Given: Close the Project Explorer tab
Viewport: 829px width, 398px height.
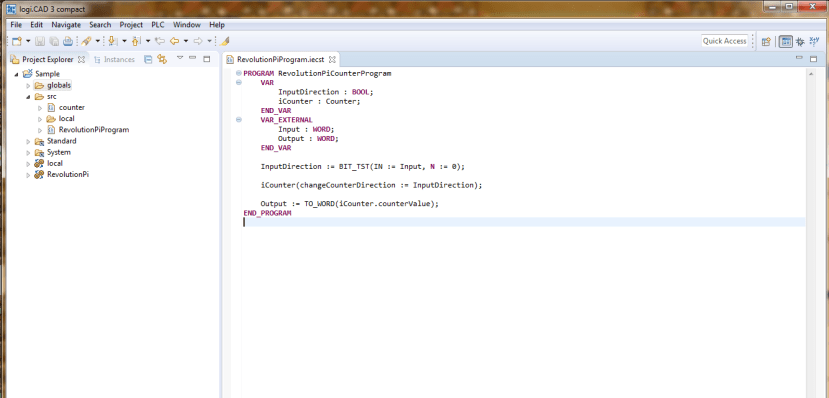Looking at the screenshot, I should point(81,59).
